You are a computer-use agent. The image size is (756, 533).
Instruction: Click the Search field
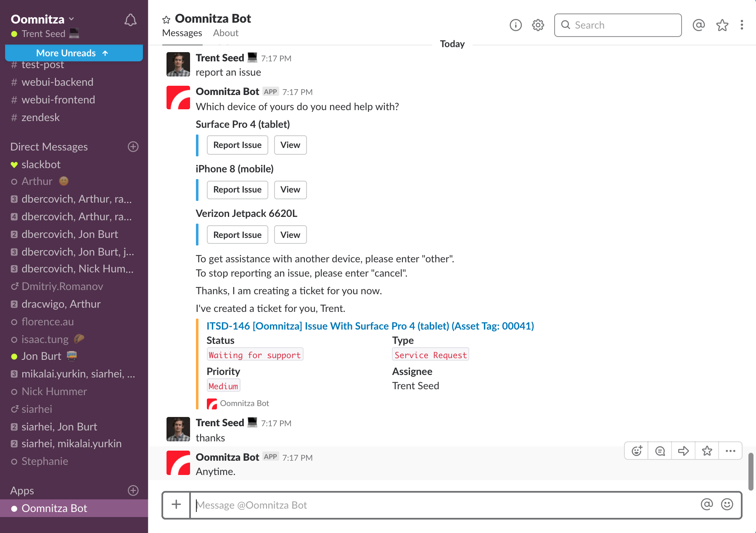618,25
